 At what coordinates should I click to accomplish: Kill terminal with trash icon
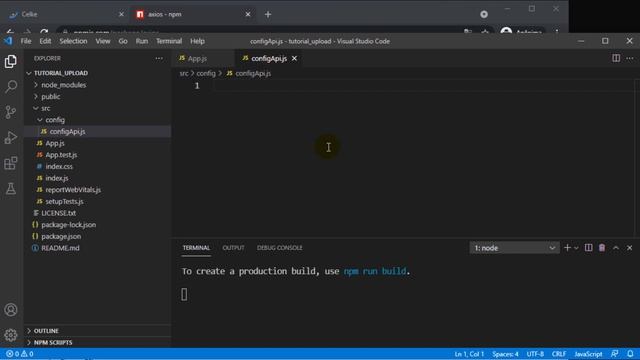(602, 248)
